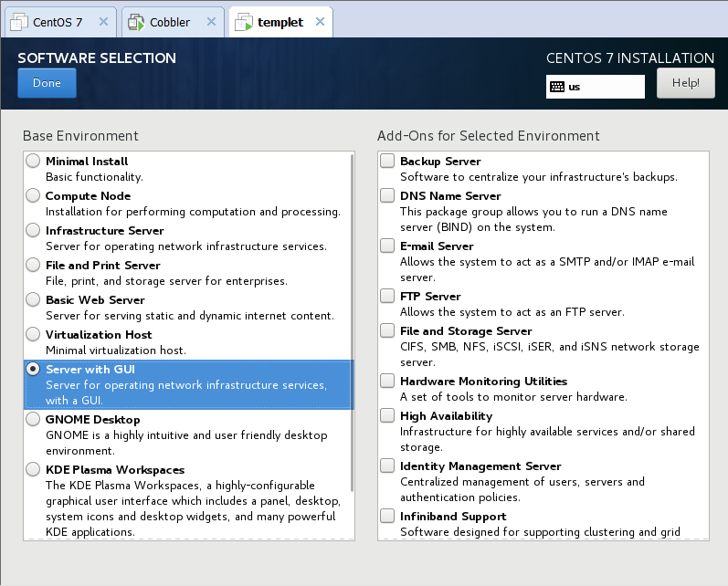Click the Server with GUI radio button
The height and width of the screenshot is (586, 728).
click(x=33, y=370)
